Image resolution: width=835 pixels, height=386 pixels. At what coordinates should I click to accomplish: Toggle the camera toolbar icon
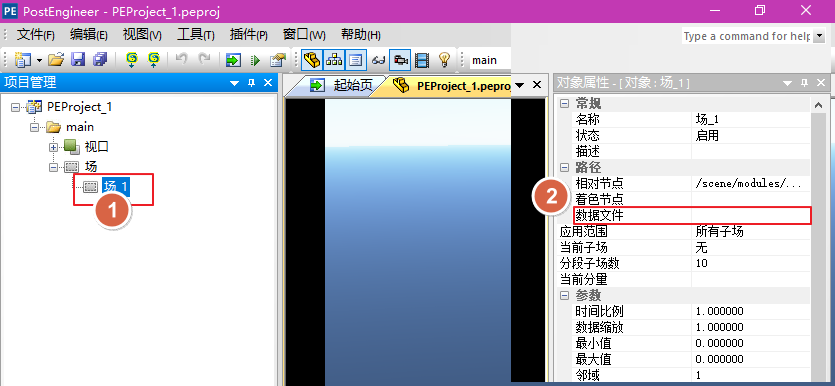(x=400, y=60)
